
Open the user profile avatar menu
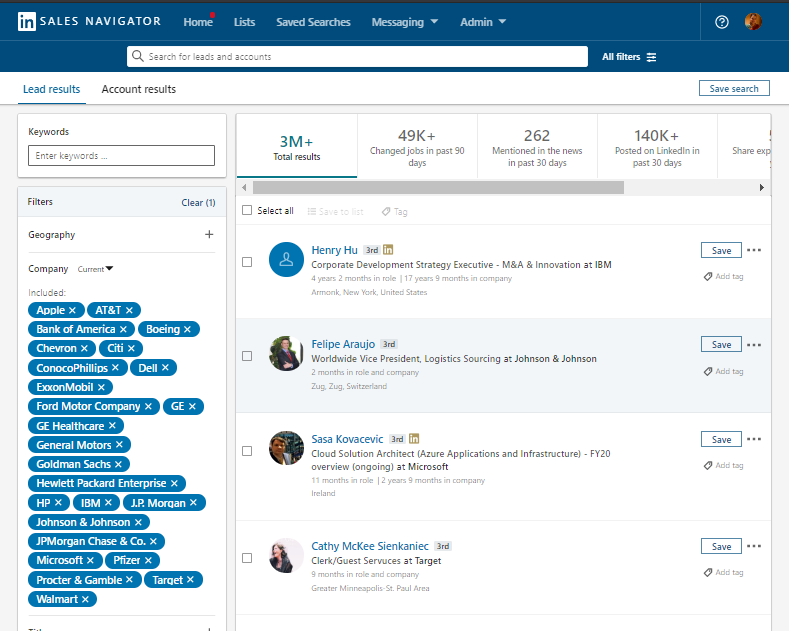[753, 22]
